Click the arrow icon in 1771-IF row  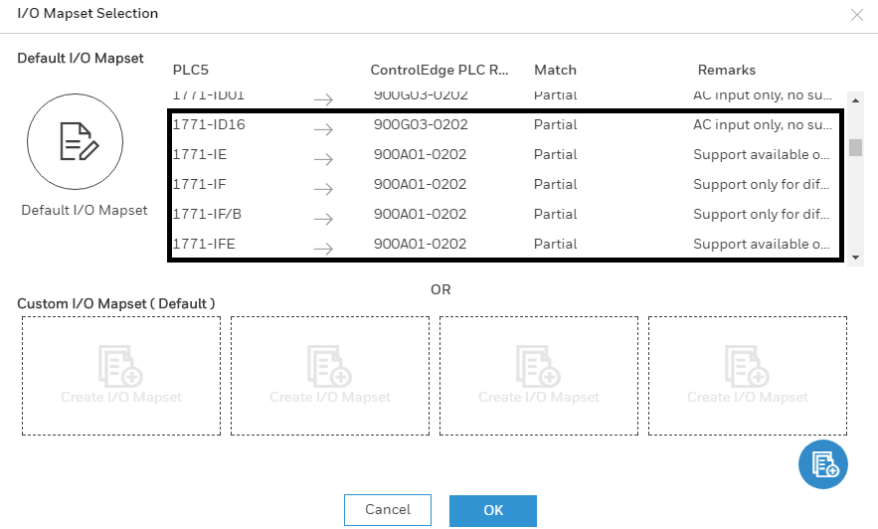click(323, 189)
